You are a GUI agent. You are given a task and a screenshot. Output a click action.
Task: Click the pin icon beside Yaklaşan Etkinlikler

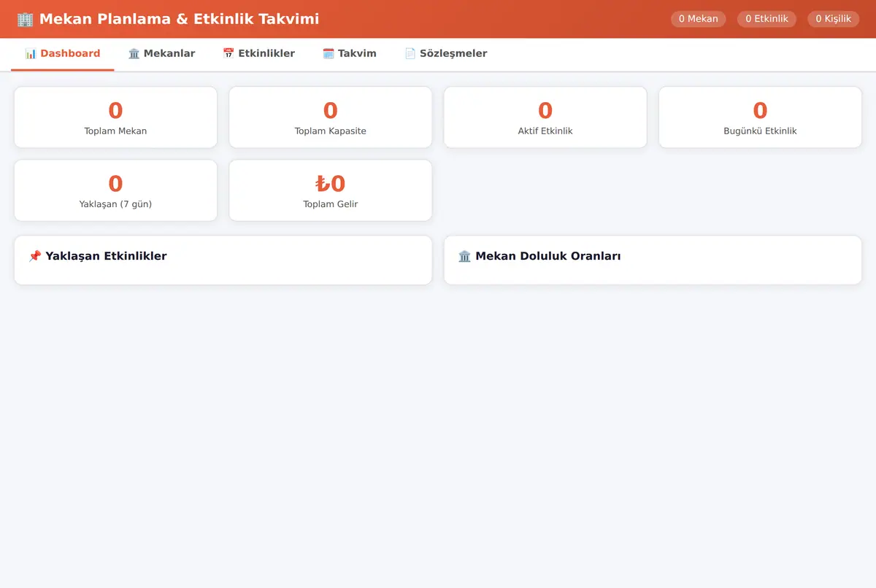point(34,256)
